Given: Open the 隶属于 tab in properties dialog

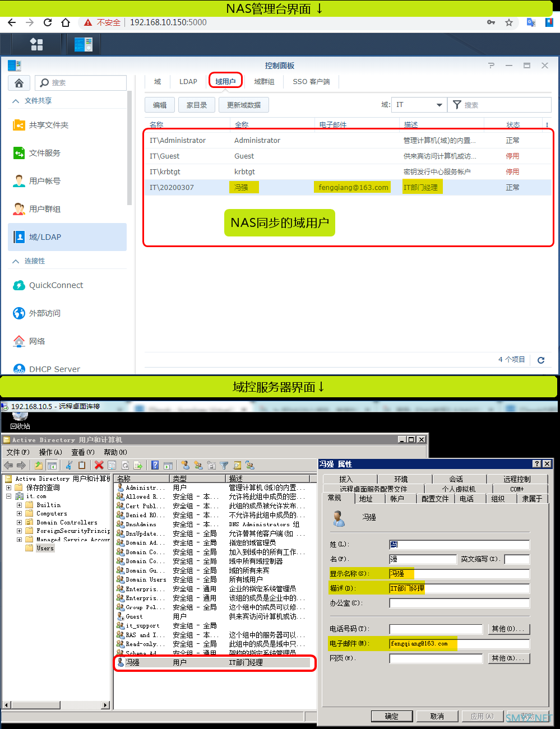Looking at the screenshot, I should click(x=532, y=499).
